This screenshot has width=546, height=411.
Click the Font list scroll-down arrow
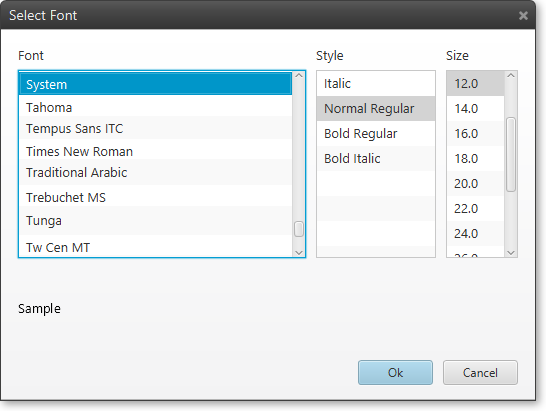tap(299, 253)
